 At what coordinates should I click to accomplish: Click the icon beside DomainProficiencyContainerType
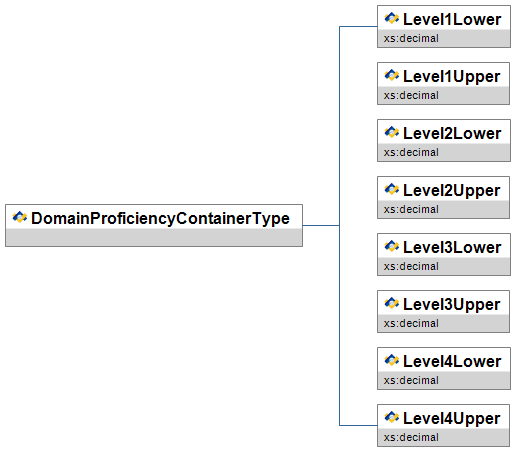pos(20,217)
